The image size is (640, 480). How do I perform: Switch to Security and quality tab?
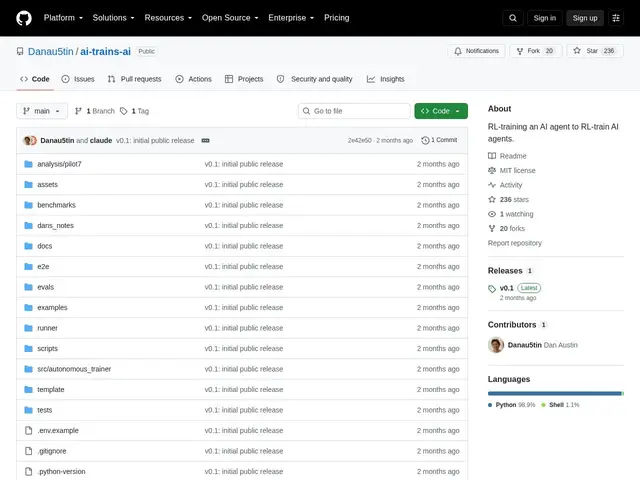pos(314,79)
